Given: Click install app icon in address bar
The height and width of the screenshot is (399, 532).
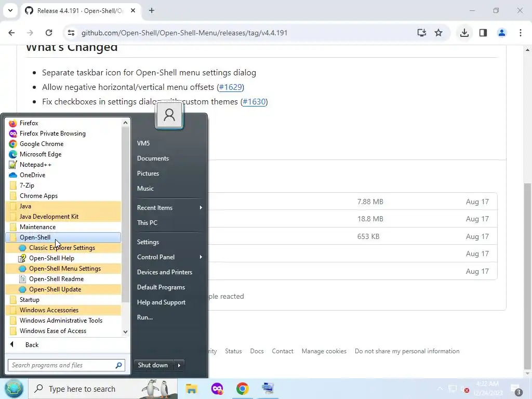Looking at the screenshot, I should tap(421, 33).
